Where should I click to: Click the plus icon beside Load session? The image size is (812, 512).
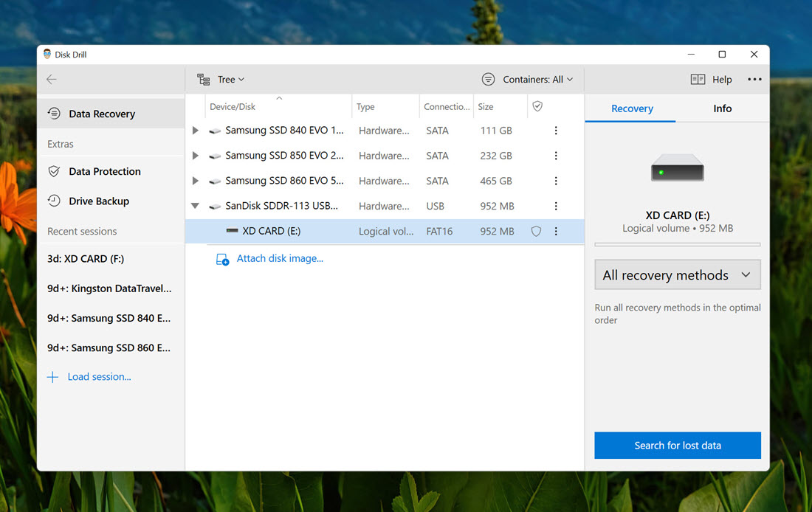52,377
